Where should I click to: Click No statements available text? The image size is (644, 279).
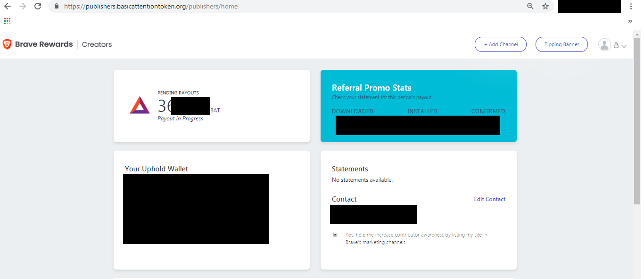pyautogui.click(x=362, y=180)
